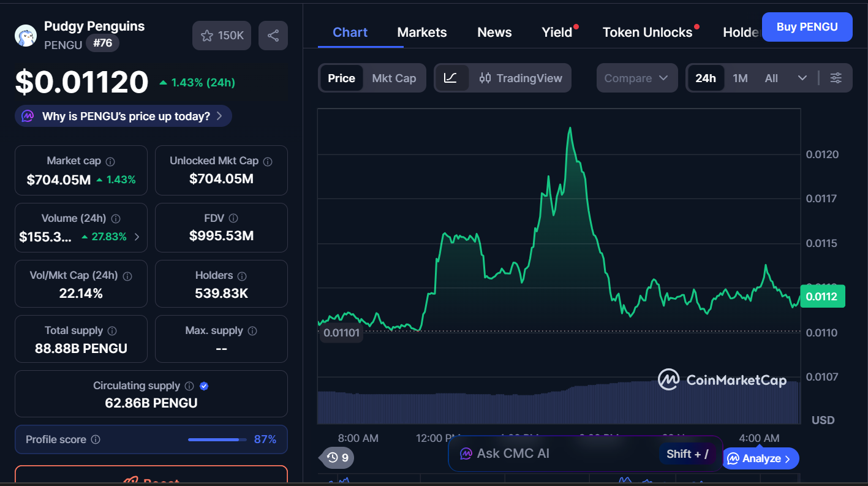The image size is (868, 486).
Task: Switch chart to Mkt Cap view
Action: coord(394,78)
